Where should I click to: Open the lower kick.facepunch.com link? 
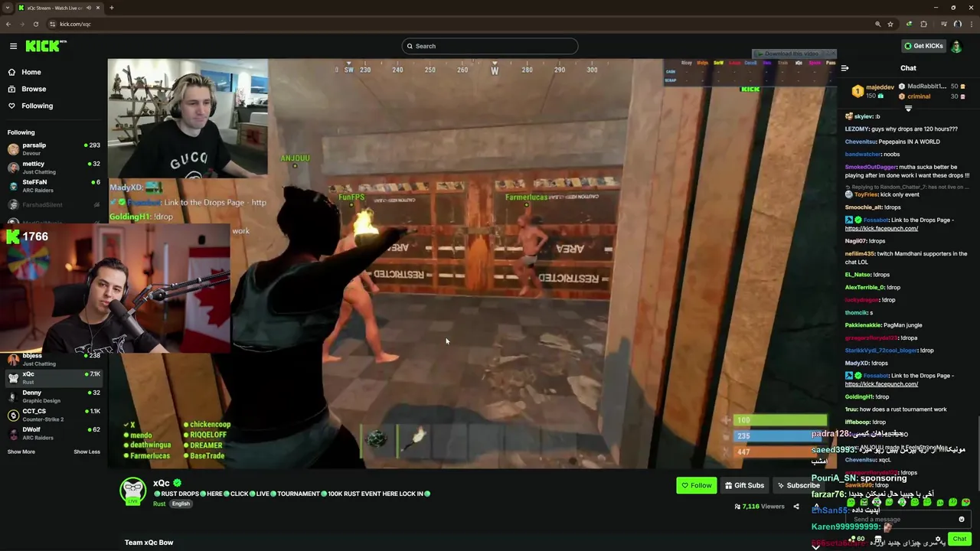click(x=881, y=384)
